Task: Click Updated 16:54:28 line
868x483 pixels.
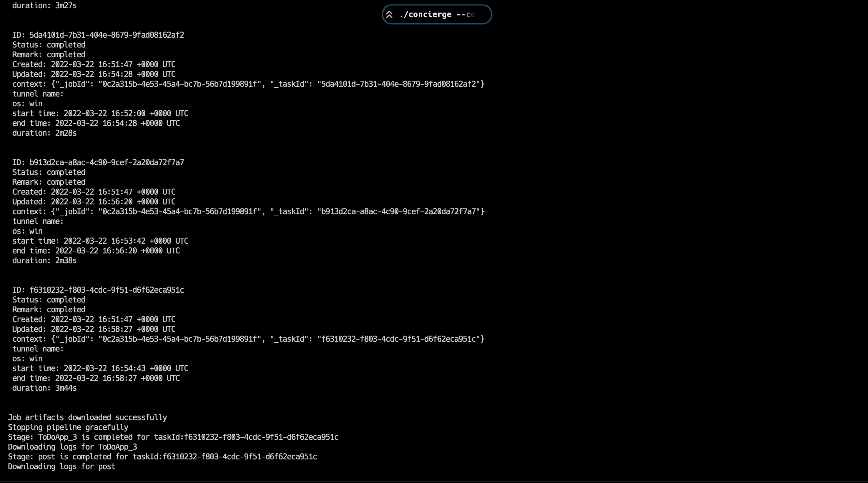Action: 94,74
